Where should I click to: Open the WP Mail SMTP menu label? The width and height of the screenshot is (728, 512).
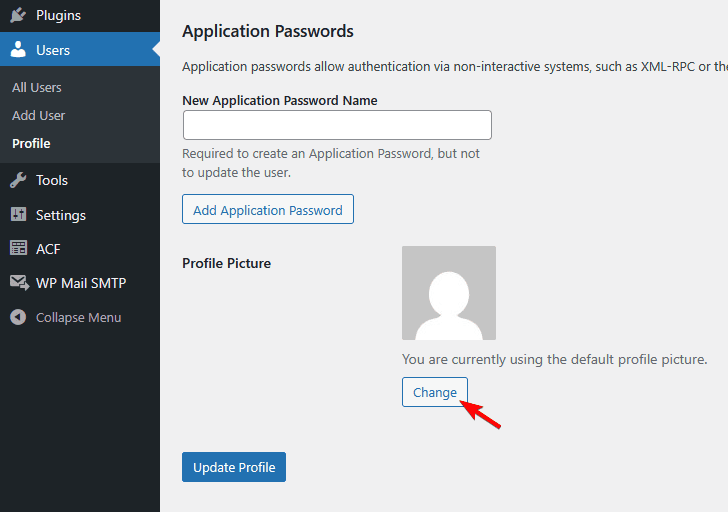81,283
